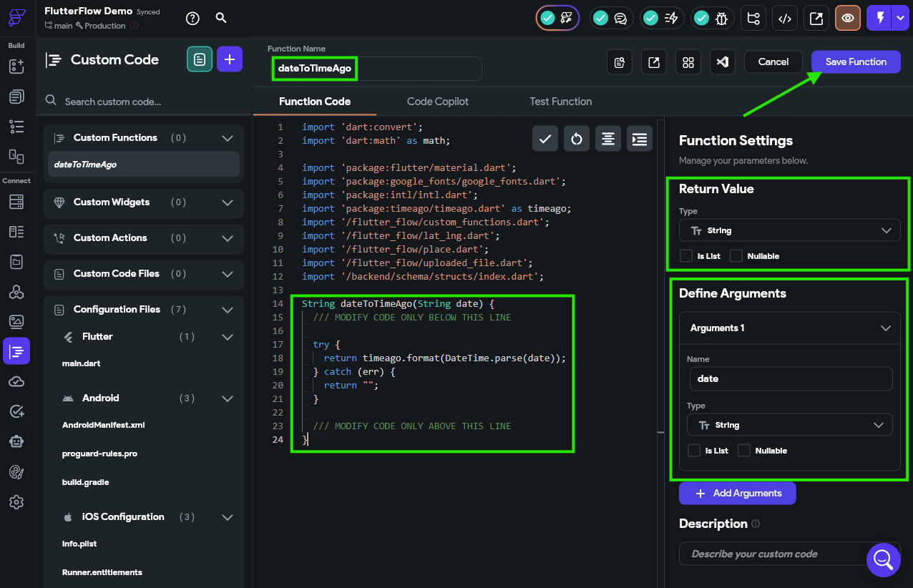This screenshot has width=913, height=588.
Task: Toggle the optimization lightning status pill
Action: pos(662,19)
